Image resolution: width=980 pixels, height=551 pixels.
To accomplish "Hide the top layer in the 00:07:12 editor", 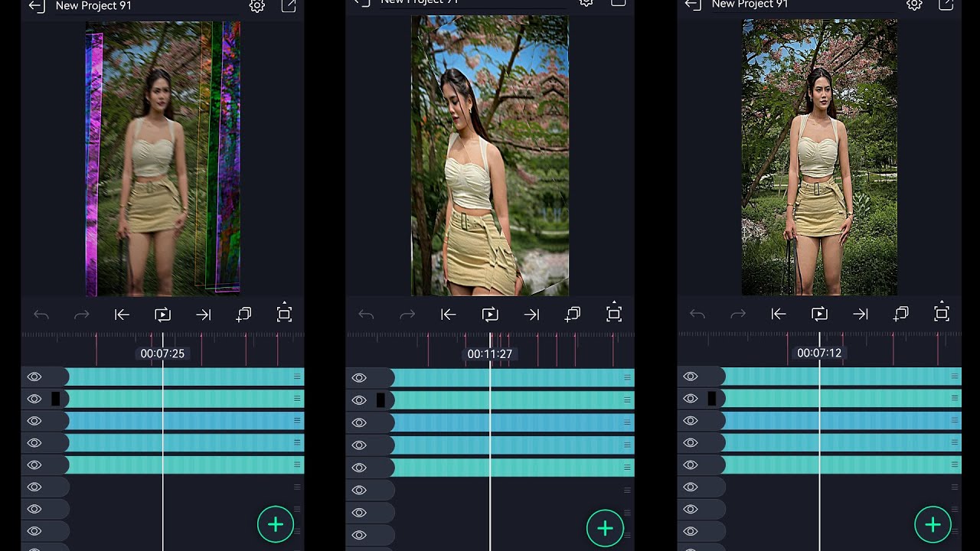I will pyautogui.click(x=691, y=377).
